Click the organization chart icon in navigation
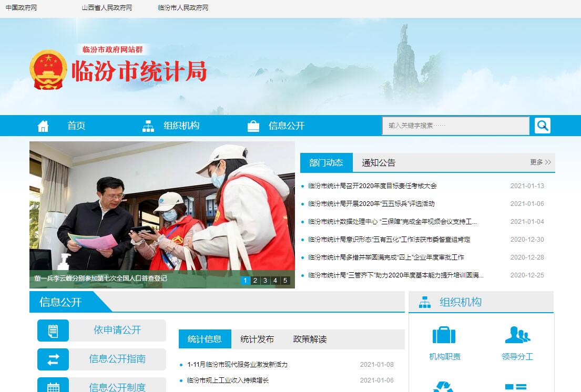 (x=148, y=126)
